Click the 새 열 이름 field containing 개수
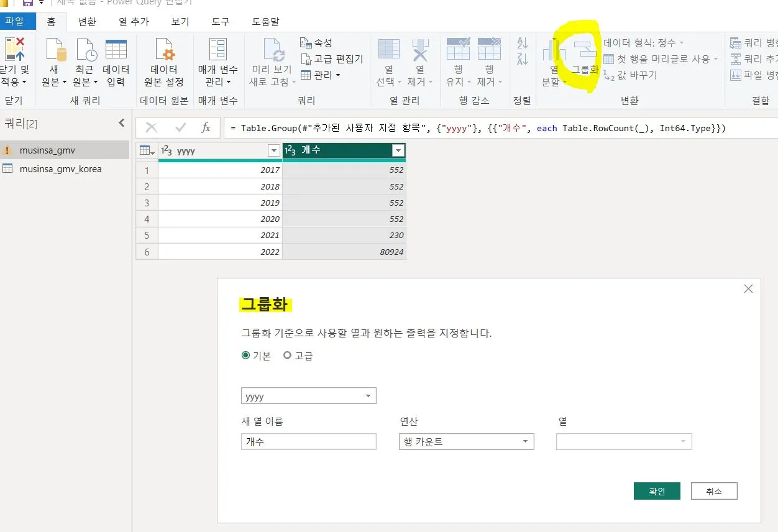The height and width of the screenshot is (532, 778). coord(308,442)
